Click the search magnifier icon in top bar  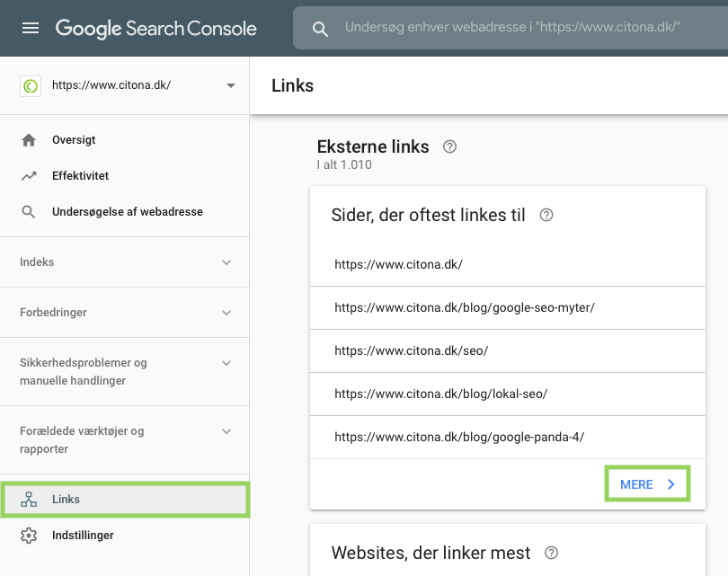320,29
